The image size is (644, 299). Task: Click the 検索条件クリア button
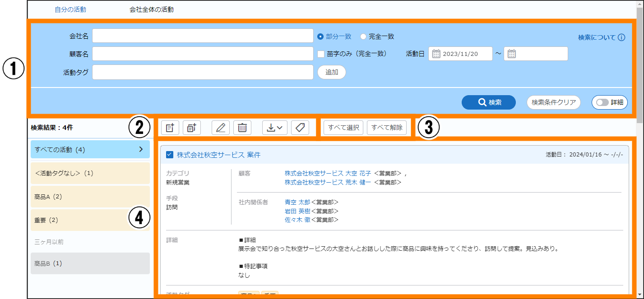pos(553,102)
